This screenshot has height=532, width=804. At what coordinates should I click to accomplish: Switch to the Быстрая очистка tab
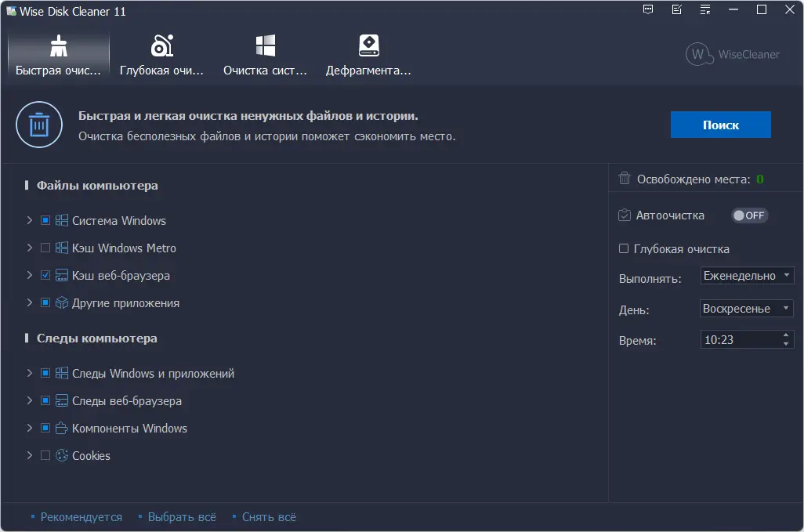tap(59, 55)
